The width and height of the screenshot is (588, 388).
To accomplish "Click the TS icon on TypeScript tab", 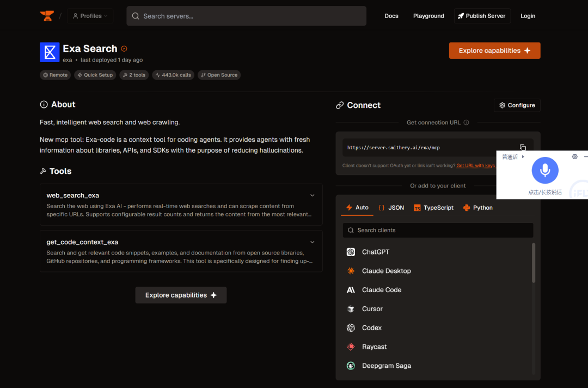I will click(x=417, y=208).
